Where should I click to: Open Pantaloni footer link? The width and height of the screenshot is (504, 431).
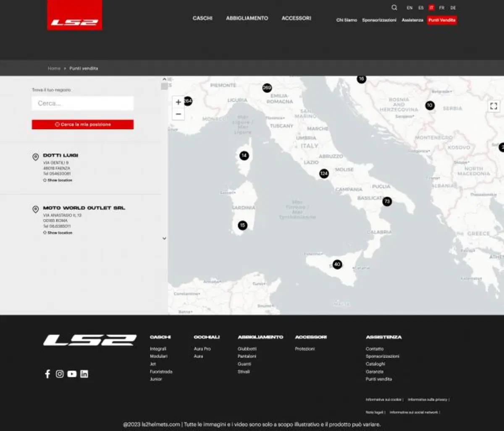click(247, 356)
